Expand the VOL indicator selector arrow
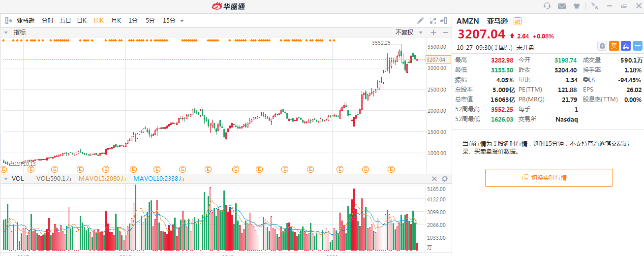 tap(6, 179)
